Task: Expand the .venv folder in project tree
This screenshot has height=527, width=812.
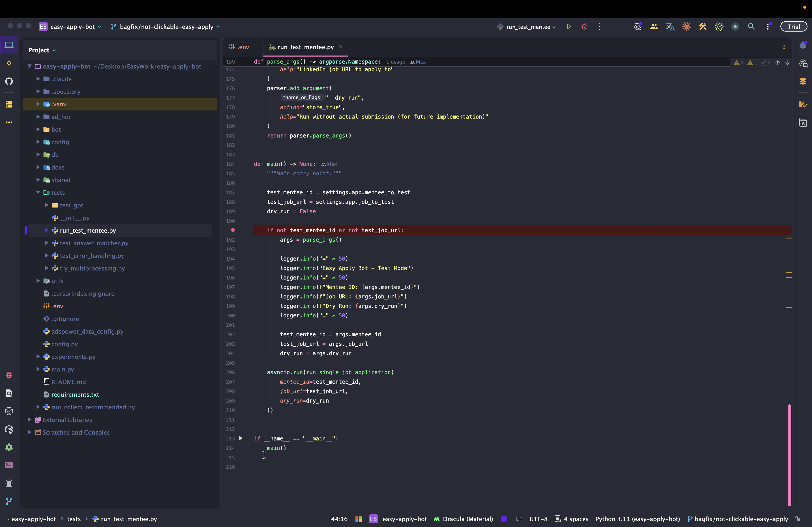Action: [38, 104]
